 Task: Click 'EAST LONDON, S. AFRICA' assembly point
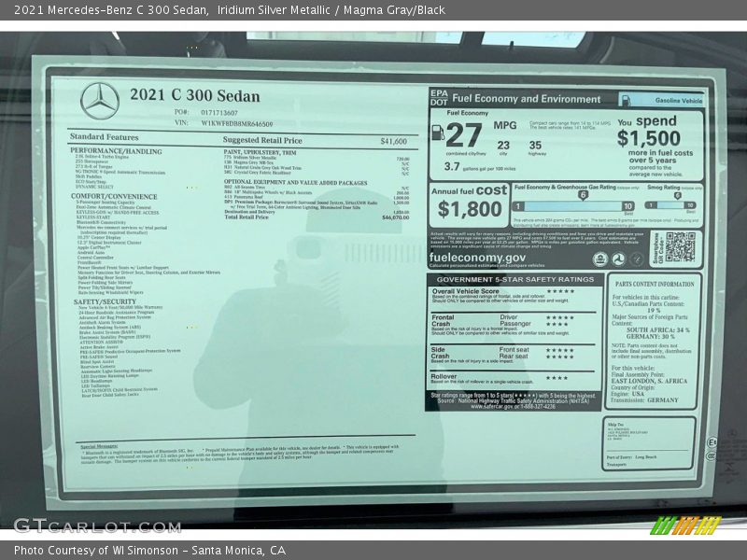click(649, 381)
